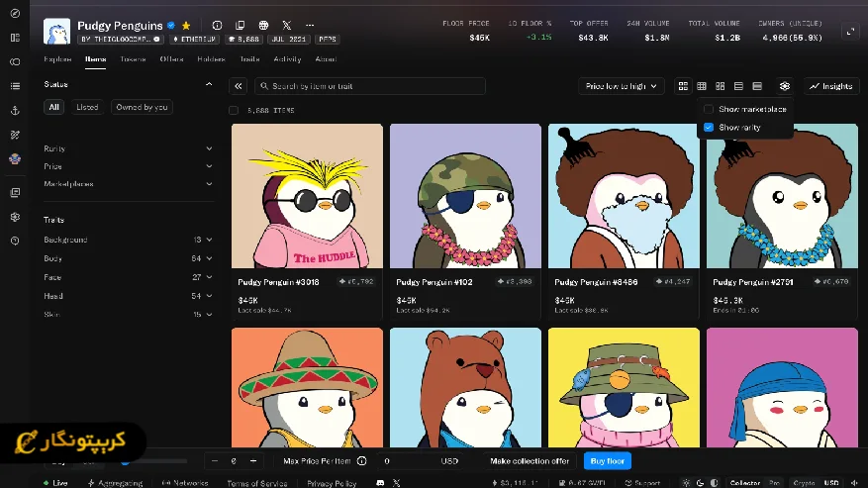The height and width of the screenshot is (488, 868).
Task: Open the Explore tab
Action: [x=57, y=58]
